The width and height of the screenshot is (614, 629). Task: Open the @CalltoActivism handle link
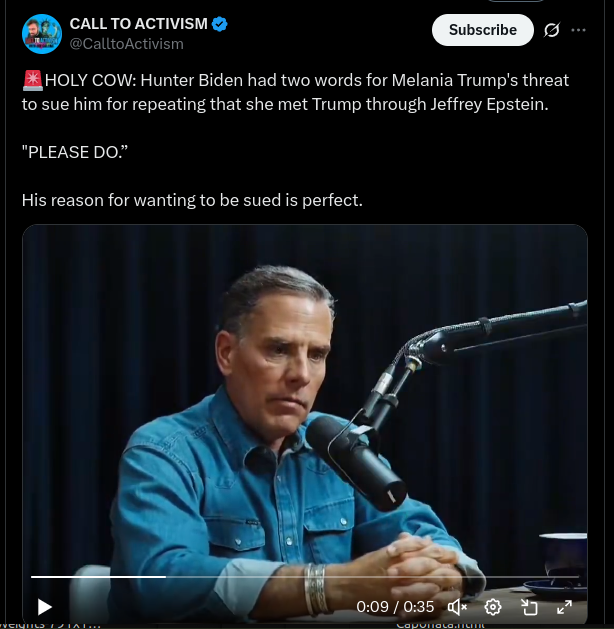[126, 44]
